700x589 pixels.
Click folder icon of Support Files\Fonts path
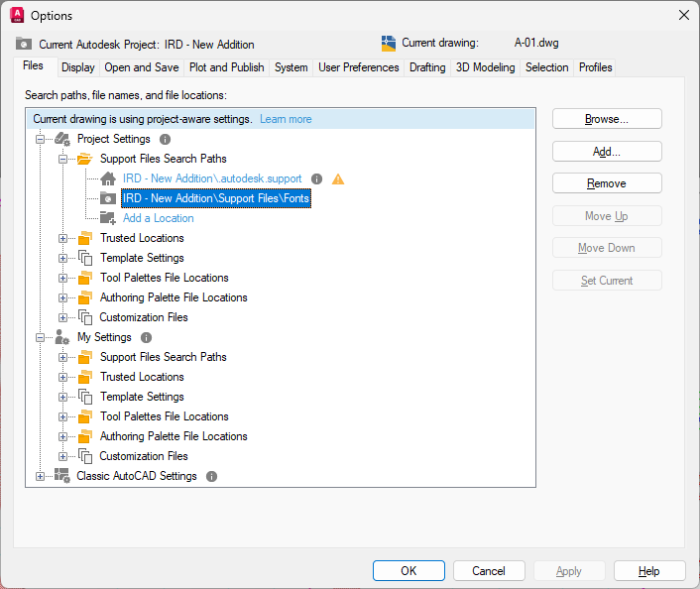coord(108,198)
